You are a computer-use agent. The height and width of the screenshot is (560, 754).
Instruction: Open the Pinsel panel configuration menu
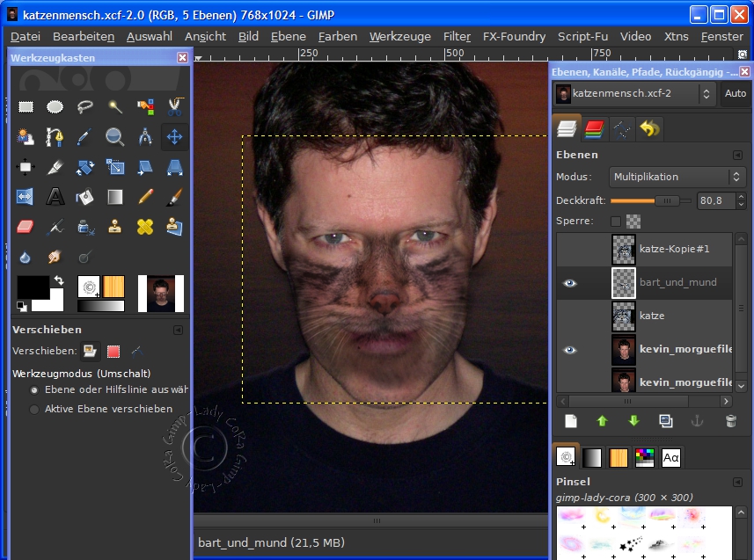(737, 482)
